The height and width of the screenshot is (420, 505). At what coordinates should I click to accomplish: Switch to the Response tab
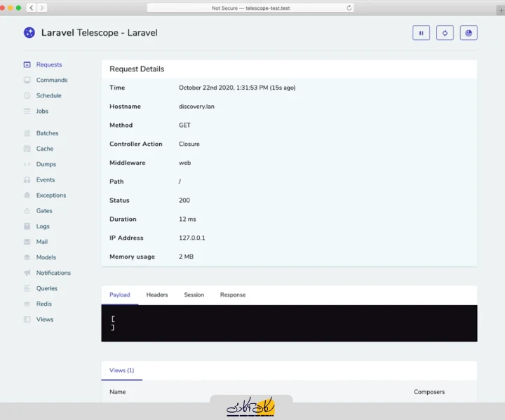(x=233, y=294)
